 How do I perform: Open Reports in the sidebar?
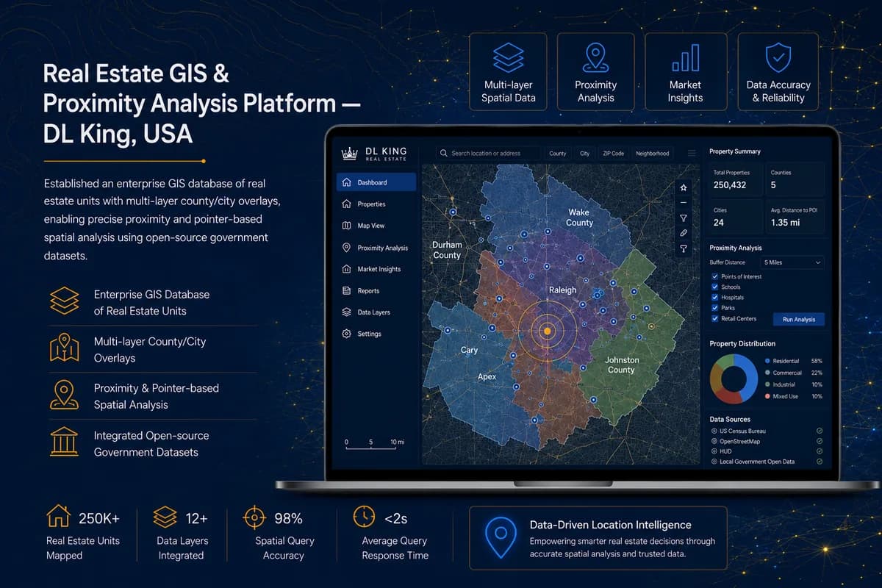pyautogui.click(x=376, y=291)
